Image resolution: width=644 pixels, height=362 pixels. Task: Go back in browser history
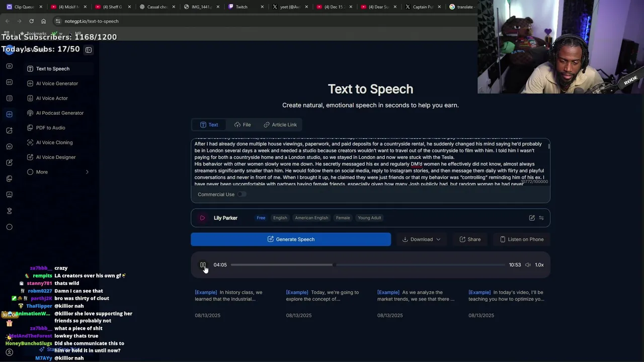(7, 21)
